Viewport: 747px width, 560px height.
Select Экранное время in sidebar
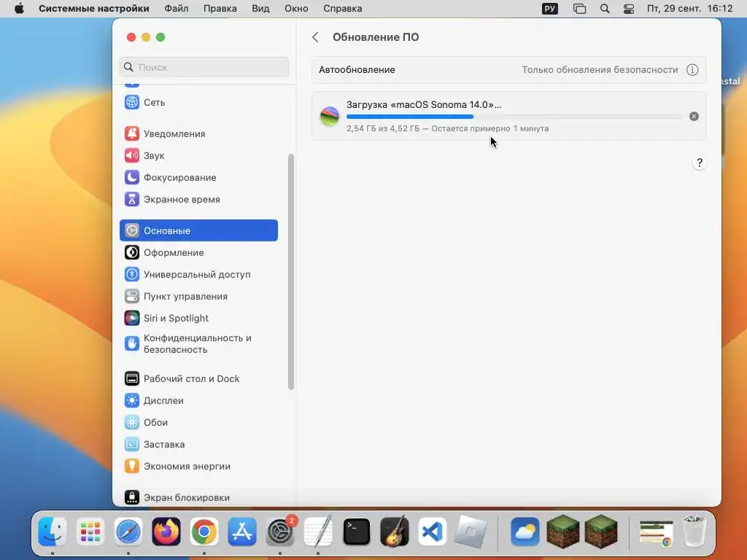(x=198, y=200)
